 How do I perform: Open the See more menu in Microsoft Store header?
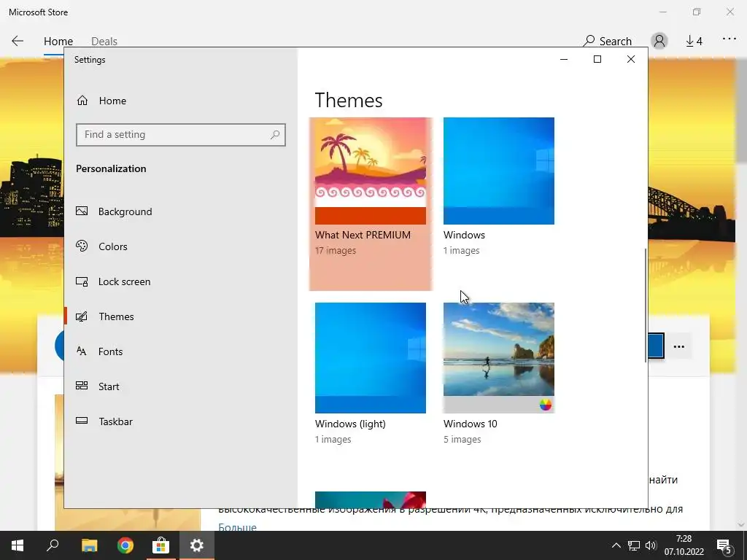point(729,39)
